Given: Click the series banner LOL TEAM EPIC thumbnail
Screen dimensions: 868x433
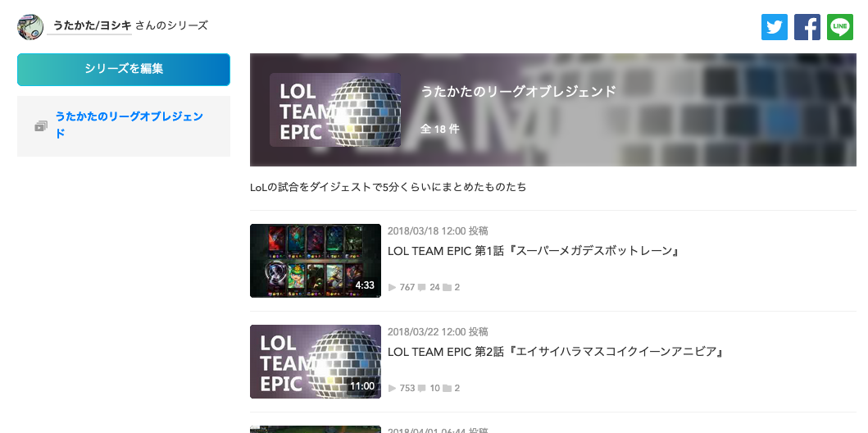Looking at the screenshot, I should click(x=335, y=110).
